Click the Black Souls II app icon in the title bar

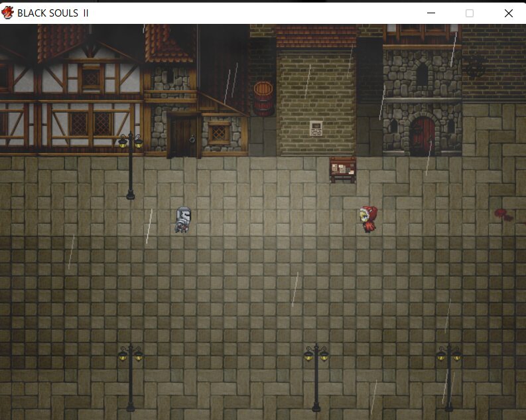(7, 13)
